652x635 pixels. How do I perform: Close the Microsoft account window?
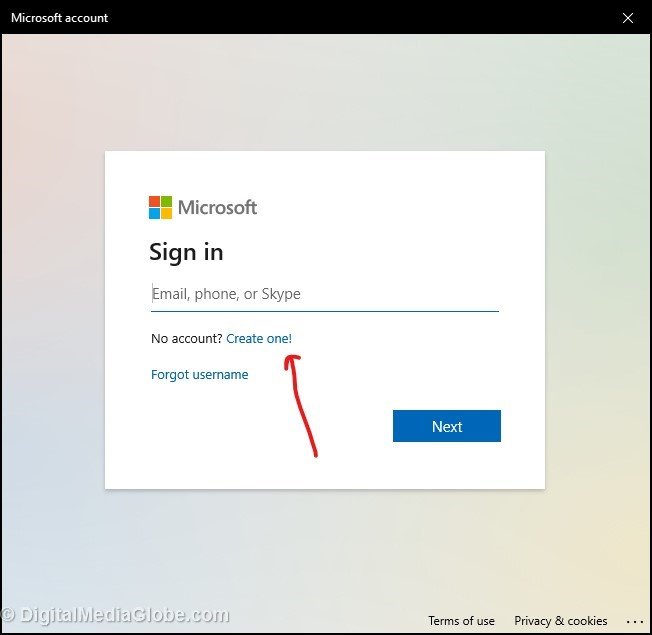(628, 18)
